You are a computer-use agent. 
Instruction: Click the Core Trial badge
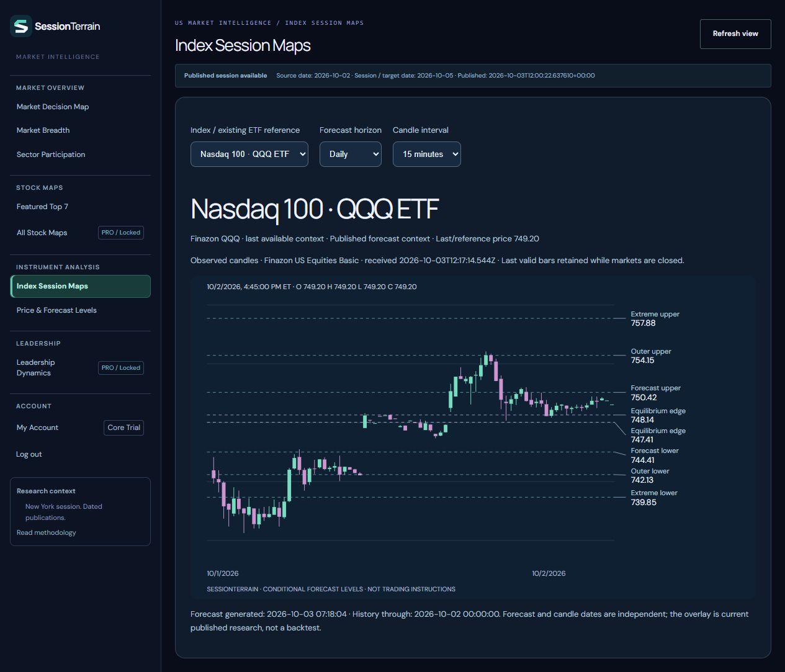124,428
